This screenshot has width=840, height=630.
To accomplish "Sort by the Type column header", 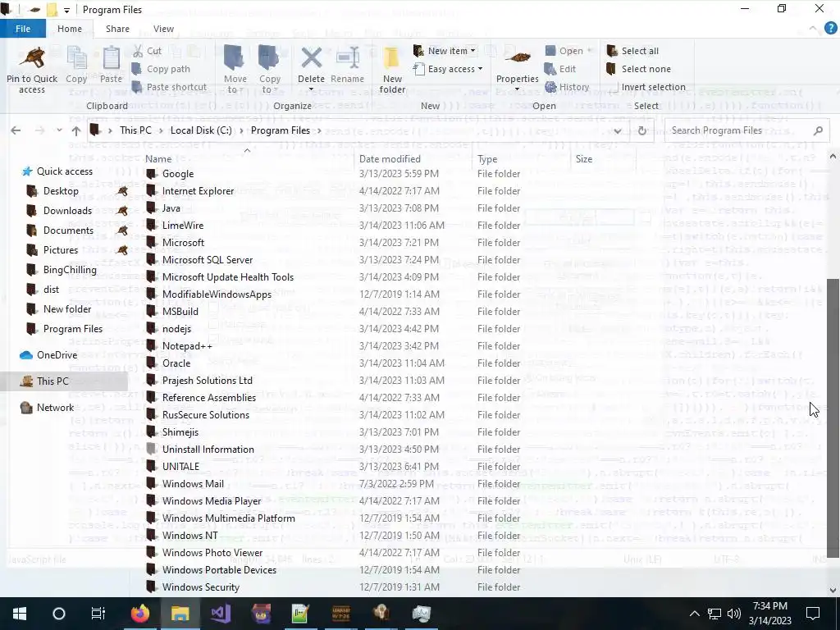I will click(x=487, y=159).
